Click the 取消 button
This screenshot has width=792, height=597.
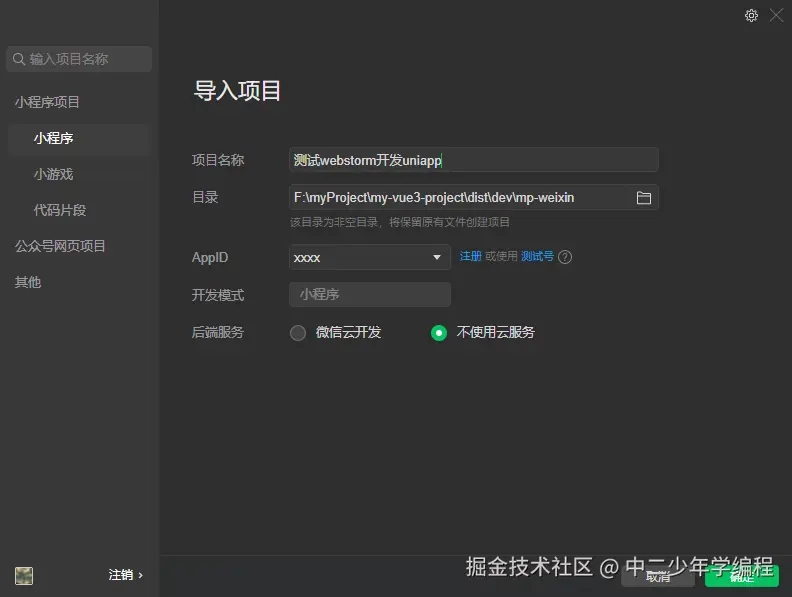tap(658, 577)
